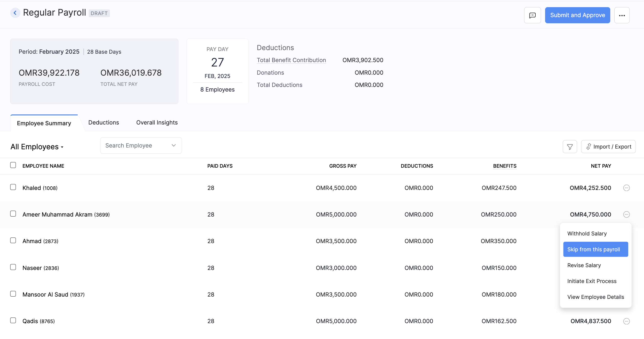Click the back arrow beside Regular Payroll
The width and height of the screenshot is (644, 339).
(x=15, y=13)
